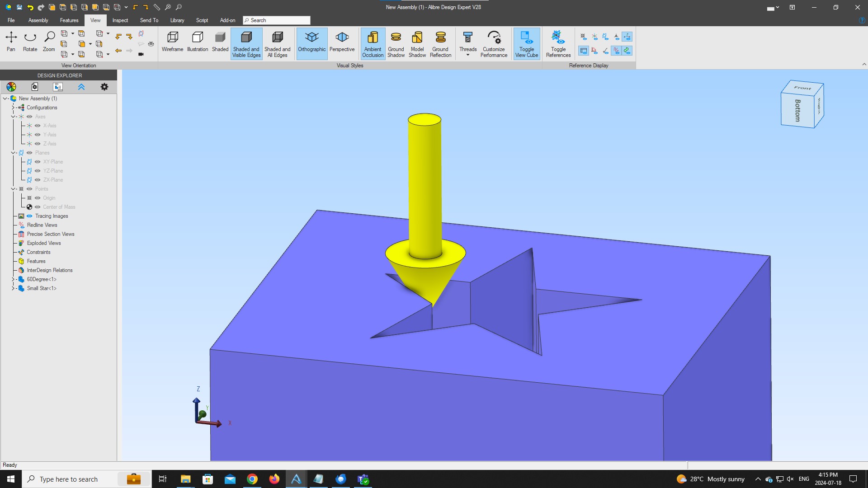This screenshot has width=868, height=488.
Task: Toggle visibility of the XY-Plane
Action: 38,162
